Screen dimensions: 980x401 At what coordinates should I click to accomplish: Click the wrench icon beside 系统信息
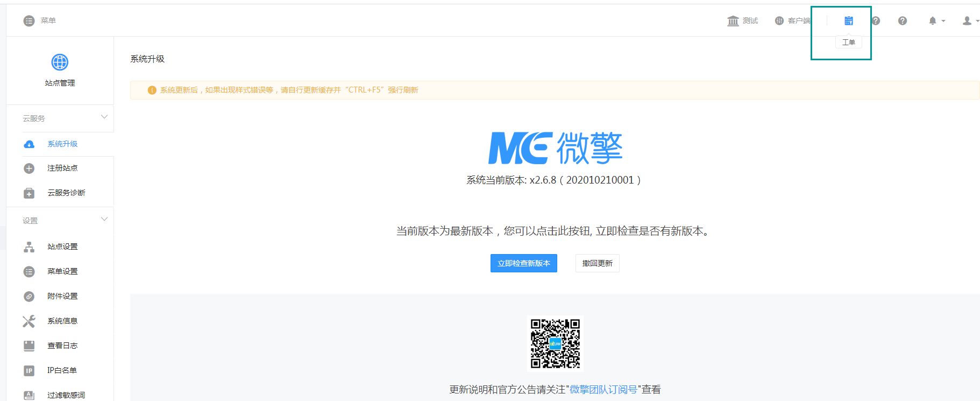tap(29, 321)
